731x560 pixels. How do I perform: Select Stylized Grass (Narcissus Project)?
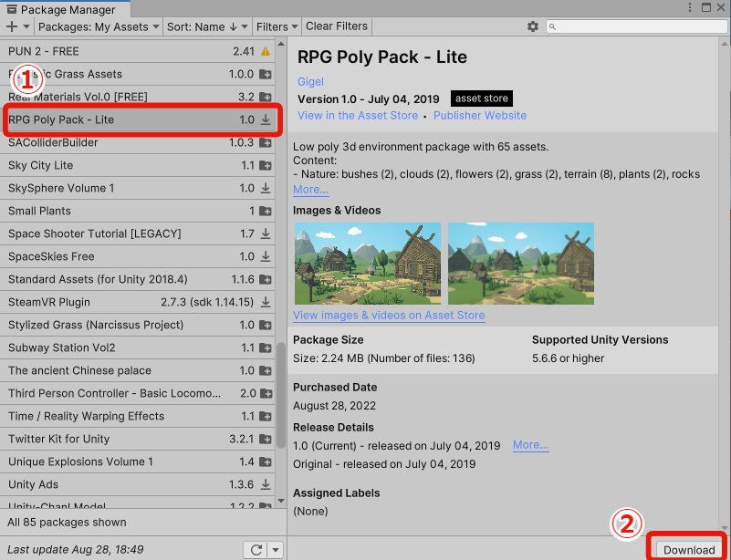(x=138, y=326)
